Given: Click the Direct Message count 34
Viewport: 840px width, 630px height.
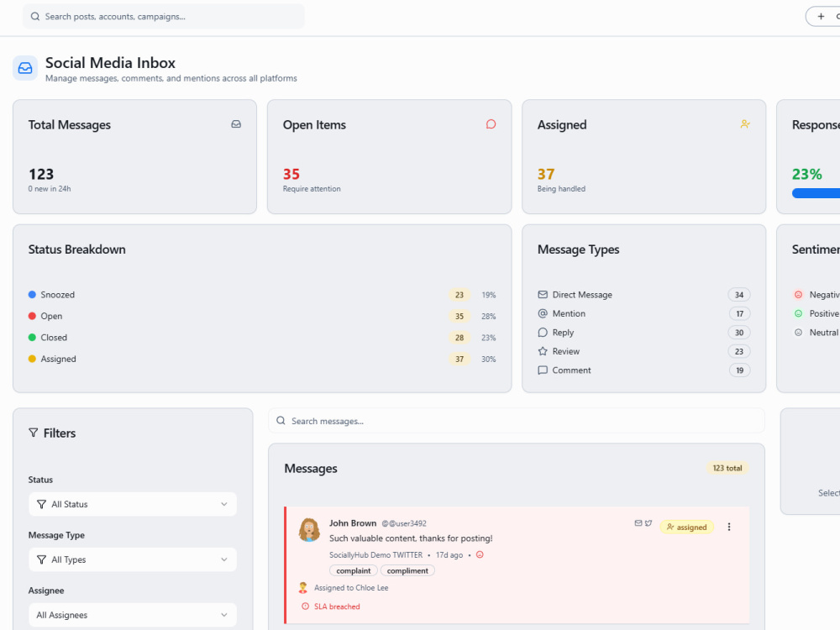Looking at the screenshot, I should pos(739,295).
